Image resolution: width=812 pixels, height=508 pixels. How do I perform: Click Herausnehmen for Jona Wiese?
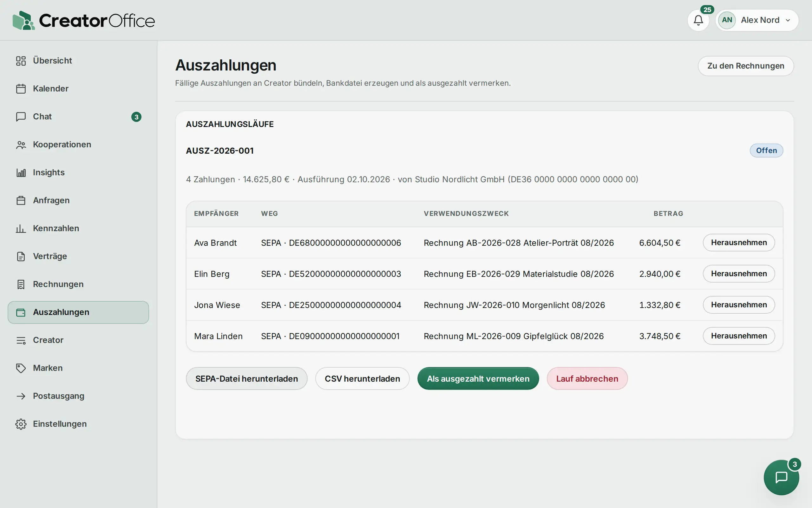739,305
